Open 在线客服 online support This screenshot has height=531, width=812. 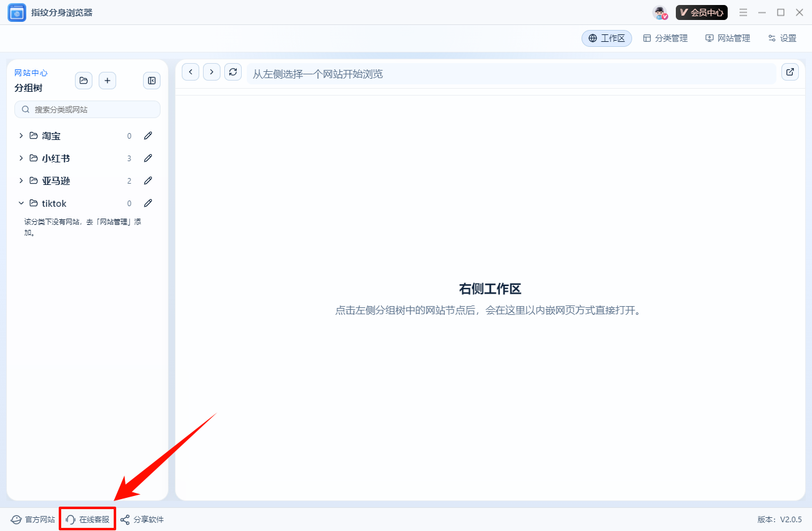pos(87,520)
